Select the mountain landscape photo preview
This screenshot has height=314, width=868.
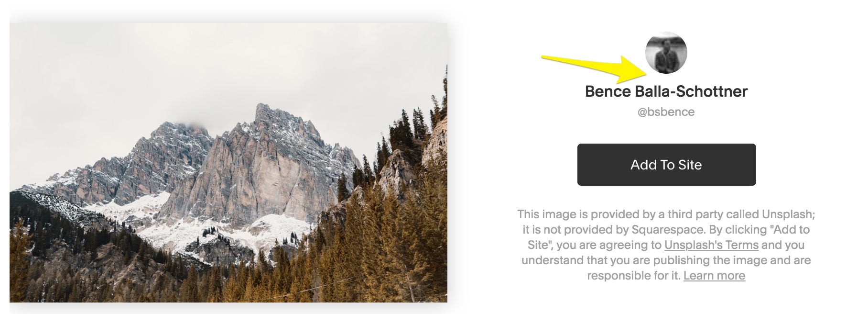[228, 163]
